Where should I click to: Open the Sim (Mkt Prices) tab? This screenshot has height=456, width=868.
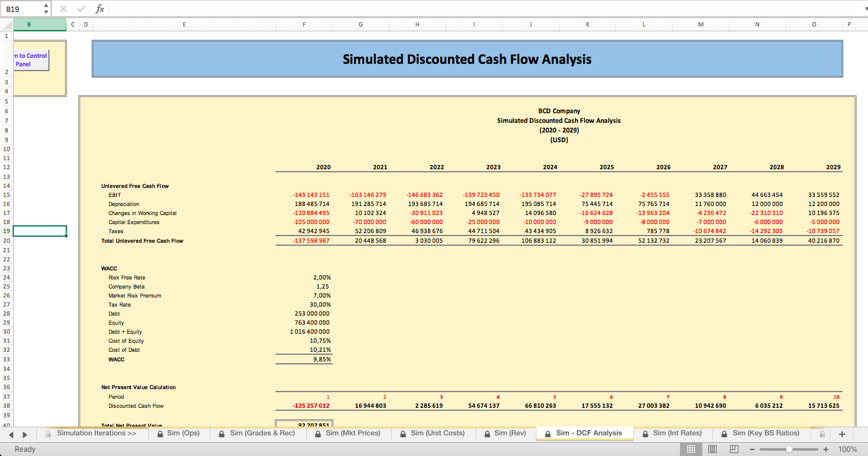348,433
